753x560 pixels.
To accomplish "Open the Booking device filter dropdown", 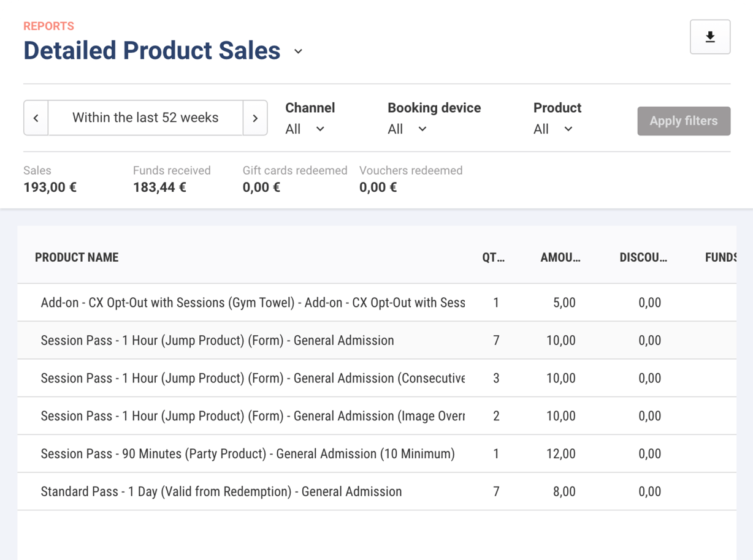I will pos(407,129).
